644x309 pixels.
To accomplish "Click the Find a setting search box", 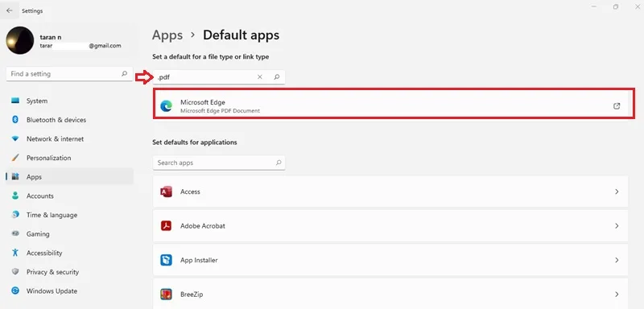I will tap(69, 74).
